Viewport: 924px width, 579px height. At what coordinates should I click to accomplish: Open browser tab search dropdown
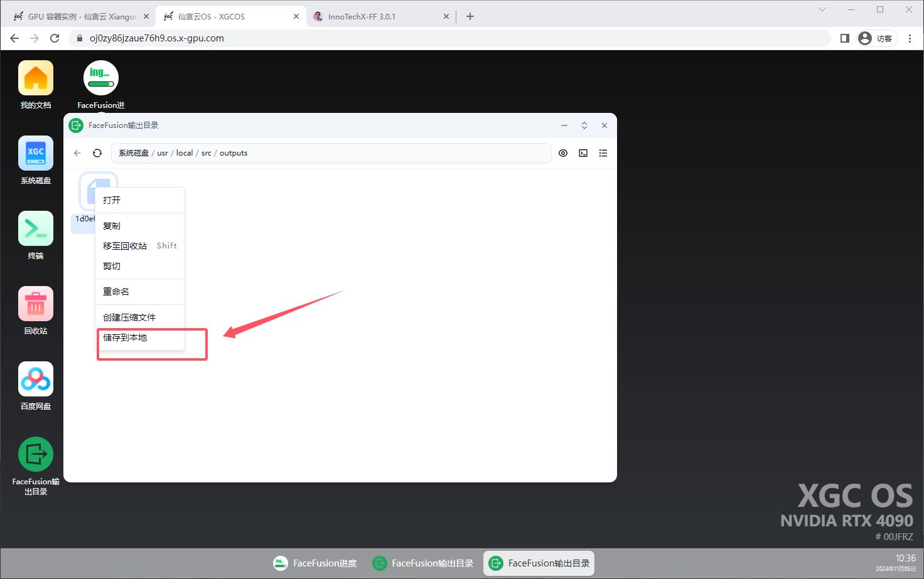pos(822,9)
